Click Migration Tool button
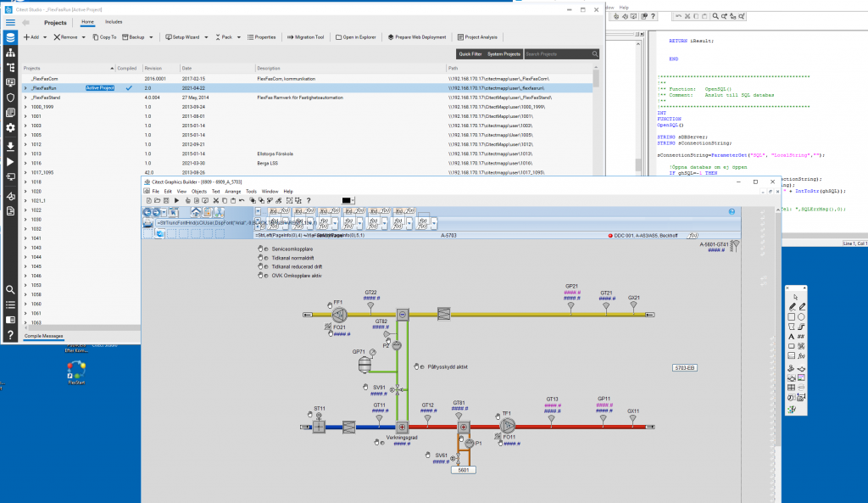The image size is (868, 503). 305,37
